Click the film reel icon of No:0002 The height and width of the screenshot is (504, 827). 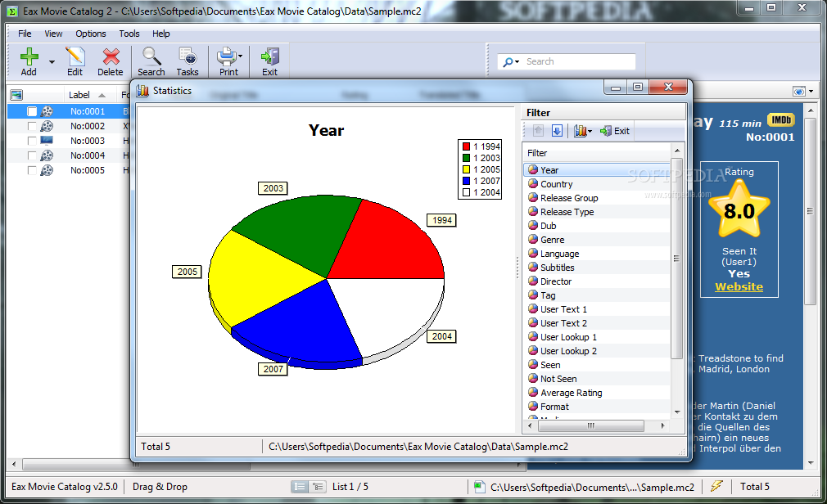click(47, 126)
